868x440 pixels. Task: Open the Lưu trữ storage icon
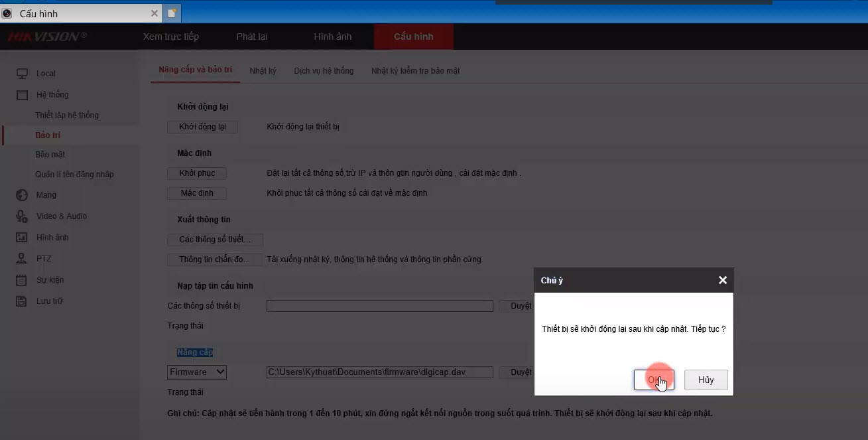pyautogui.click(x=23, y=301)
